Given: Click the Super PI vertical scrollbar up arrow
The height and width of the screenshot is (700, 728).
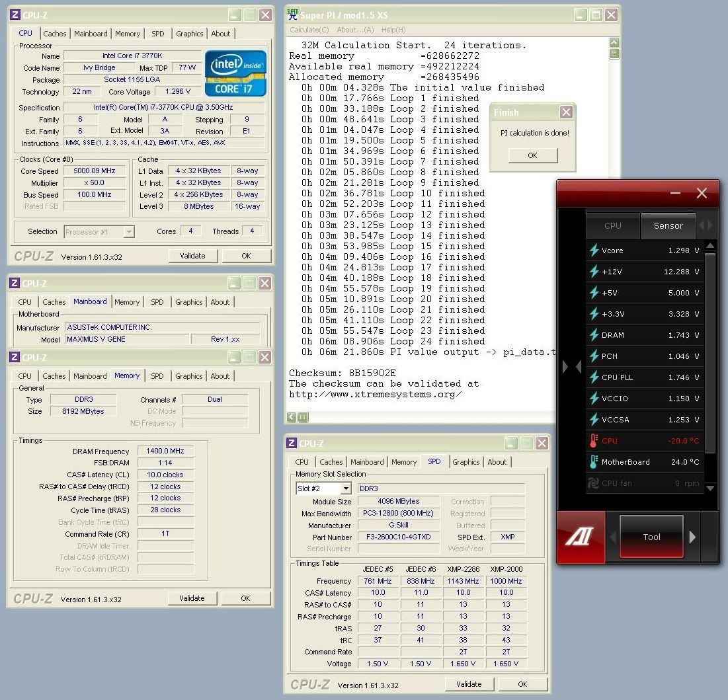Looking at the screenshot, I should 614,42.
